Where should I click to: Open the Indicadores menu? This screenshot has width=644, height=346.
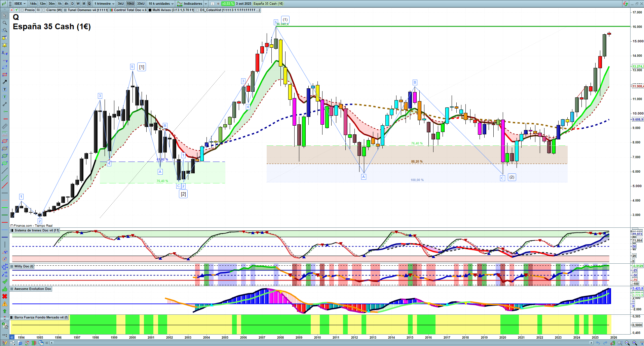[190, 4]
